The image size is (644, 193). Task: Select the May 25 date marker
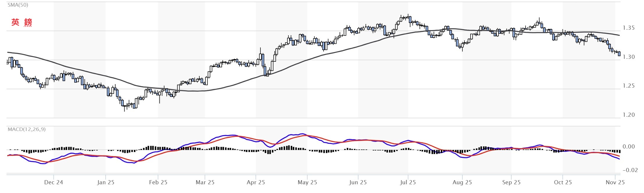307,183
